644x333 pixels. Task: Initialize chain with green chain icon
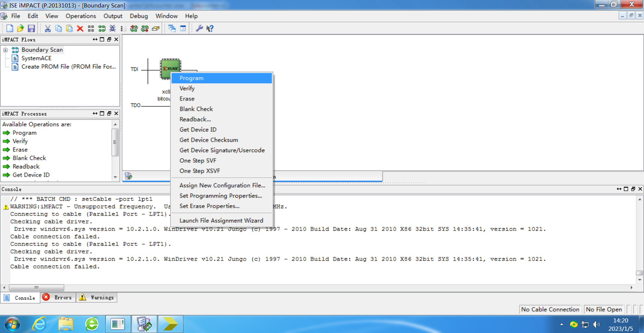[x=102, y=28]
